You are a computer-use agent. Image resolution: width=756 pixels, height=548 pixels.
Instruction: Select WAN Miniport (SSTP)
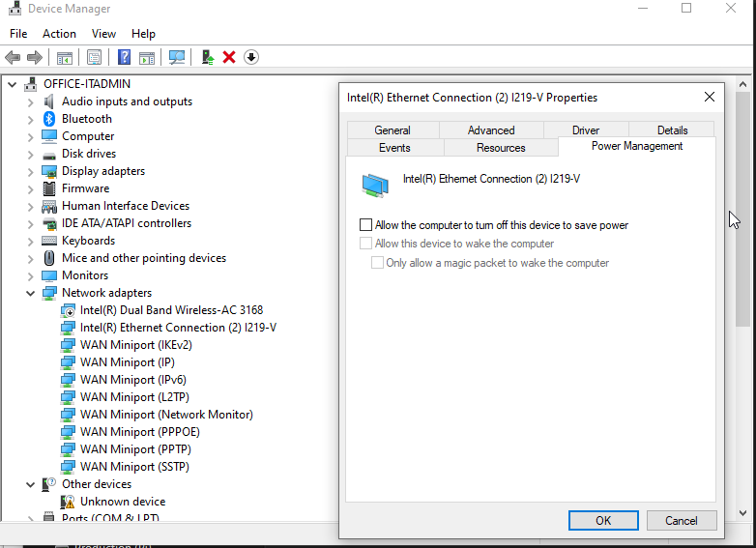[x=134, y=467]
